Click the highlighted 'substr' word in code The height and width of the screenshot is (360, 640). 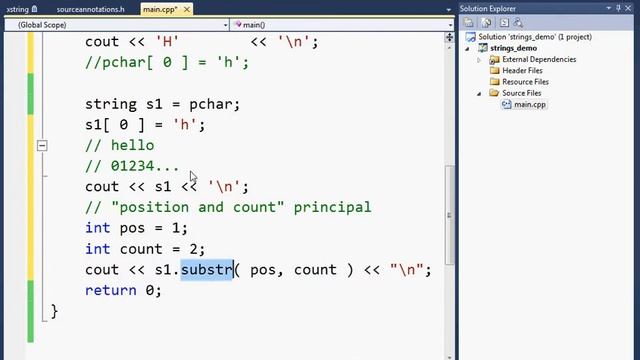coord(207,270)
